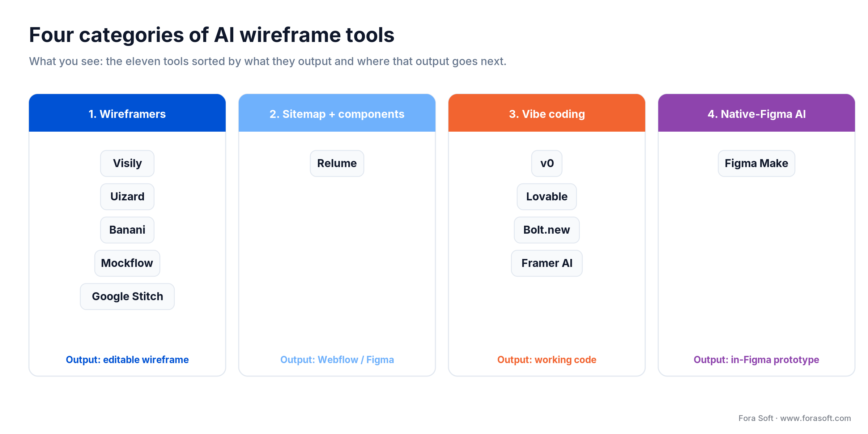
Task: Click 'Output: in-Figma prototype' text
Action: click(x=757, y=360)
